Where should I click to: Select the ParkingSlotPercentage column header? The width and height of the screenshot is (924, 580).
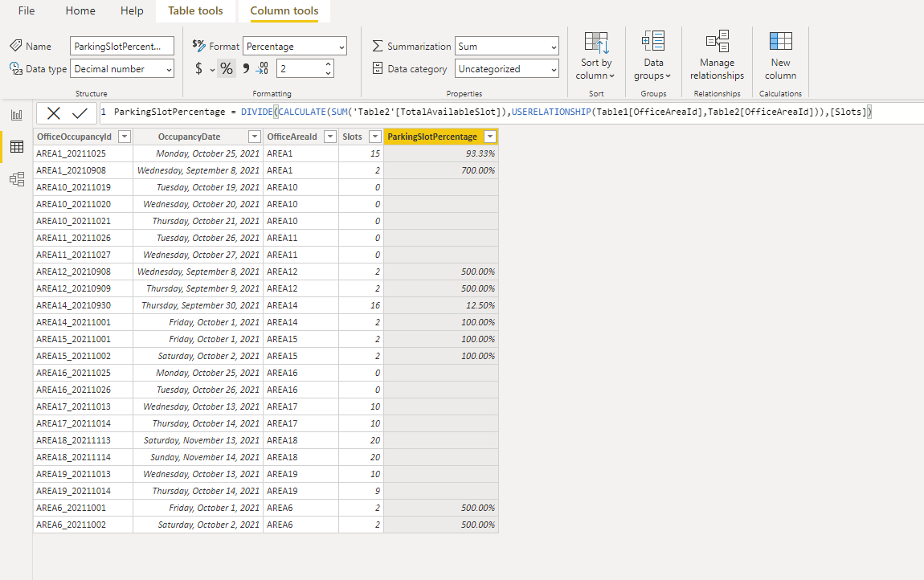[432, 137]
